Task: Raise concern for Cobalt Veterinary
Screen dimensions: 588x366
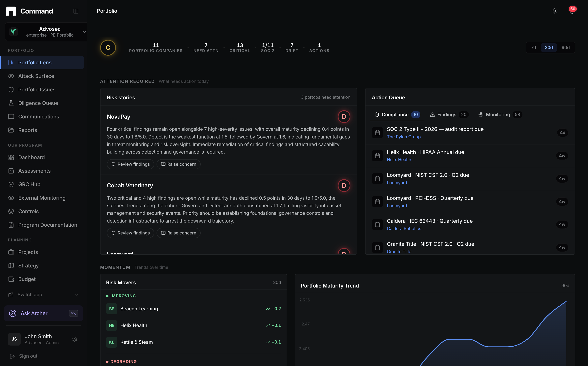Action: tap(178, 233)
